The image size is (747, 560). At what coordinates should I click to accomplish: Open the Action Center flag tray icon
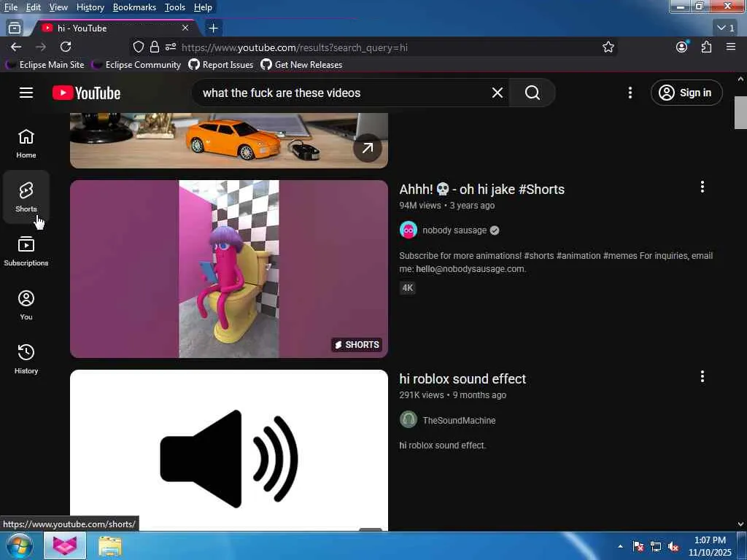(x=638, y=546)
